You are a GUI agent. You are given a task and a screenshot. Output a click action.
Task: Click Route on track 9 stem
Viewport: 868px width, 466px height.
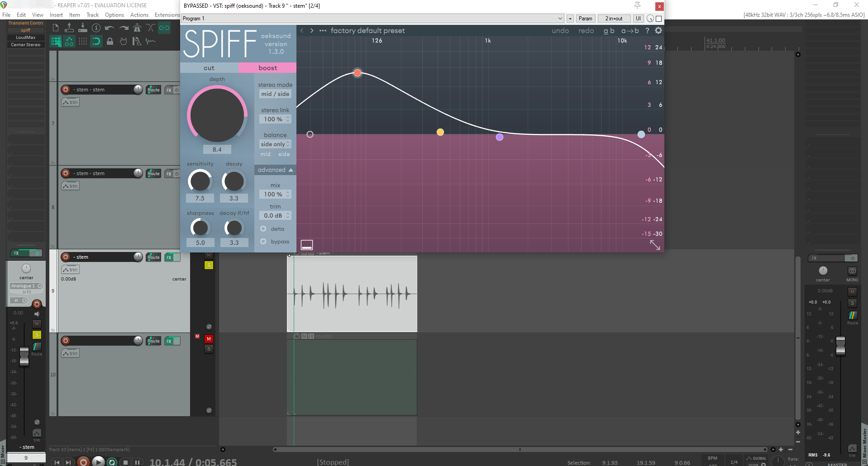[153, 257]
